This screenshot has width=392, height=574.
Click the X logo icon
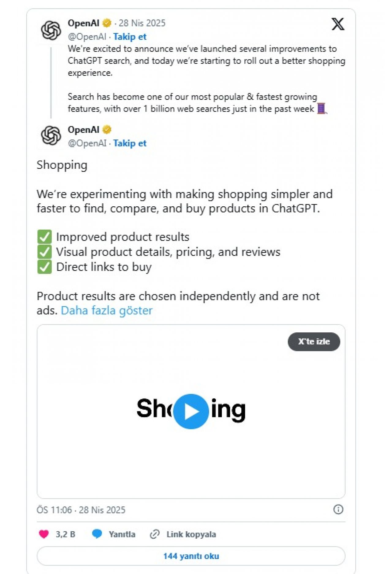[x=338, y=24]
